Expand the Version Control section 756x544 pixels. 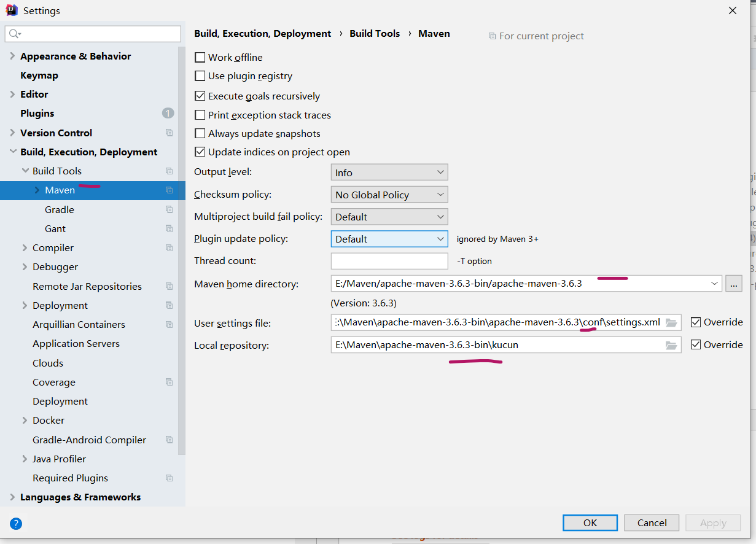coord(12,133)
